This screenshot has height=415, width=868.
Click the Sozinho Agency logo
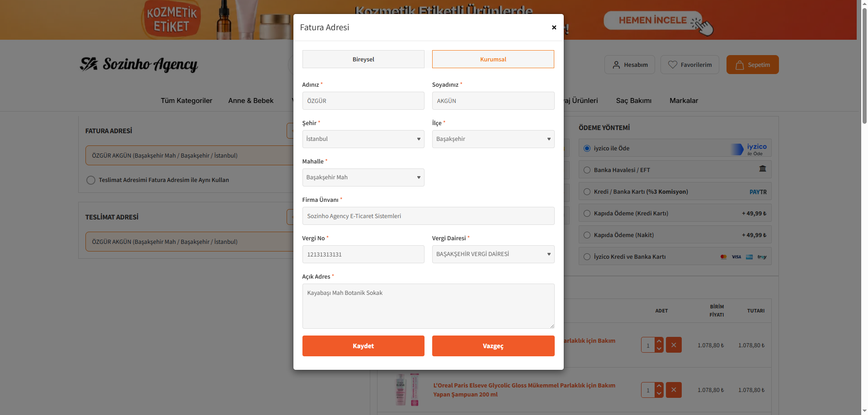pyautogui.click(x=139, y=64)
